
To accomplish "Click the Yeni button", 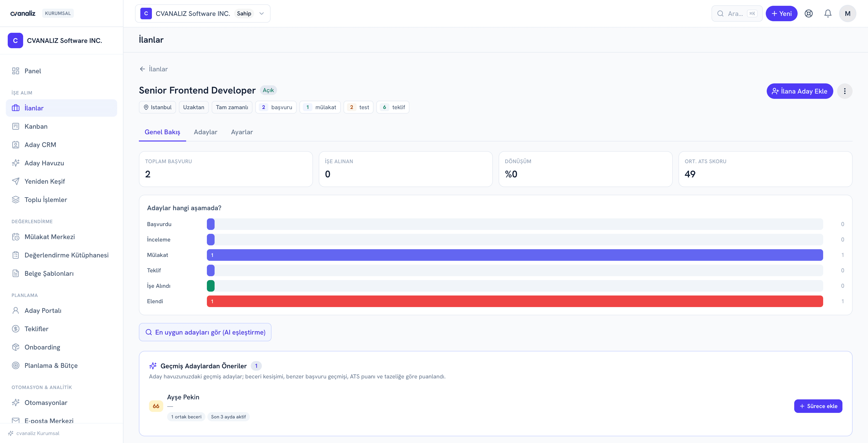I will pyautogui.click(x=781, y=13).
